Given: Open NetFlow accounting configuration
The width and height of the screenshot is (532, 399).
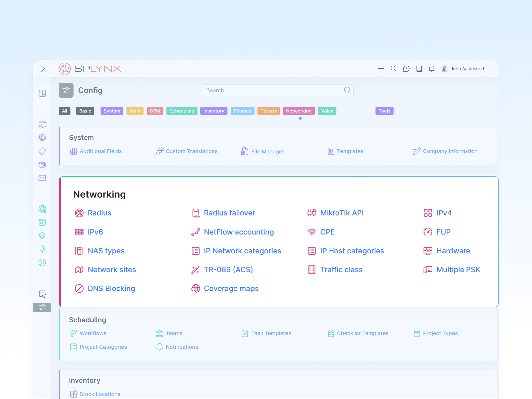Looking at the screenshot, I should tap(238, 232).
